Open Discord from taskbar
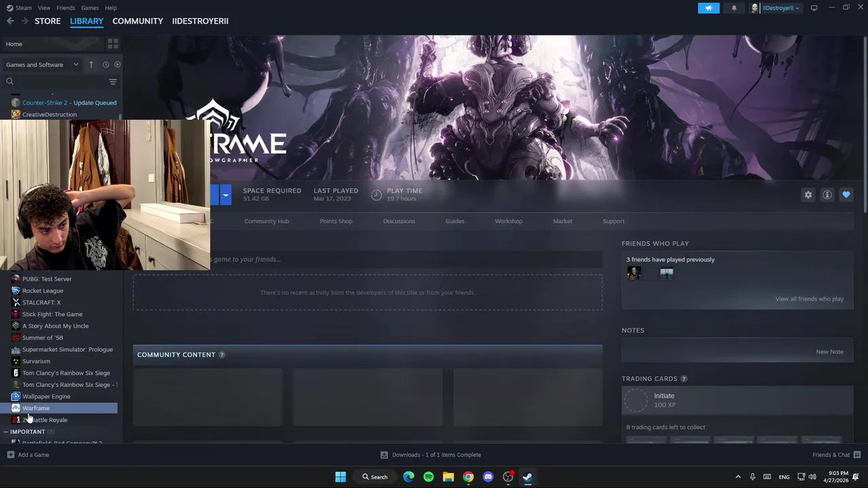868x488 pixels. point(488,476)
